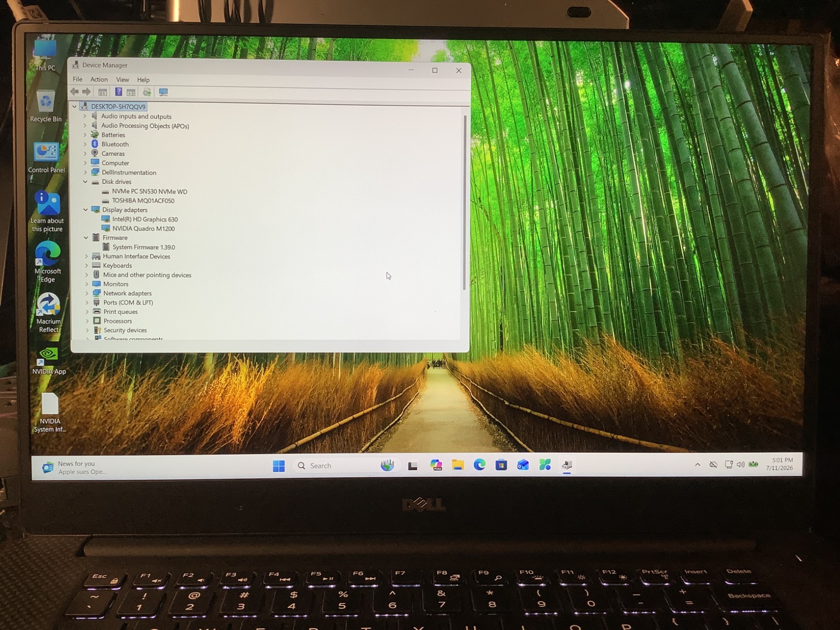Select the Control Panel desktop icon
Screen dimensions: 840x630
(x=46, y=157)
